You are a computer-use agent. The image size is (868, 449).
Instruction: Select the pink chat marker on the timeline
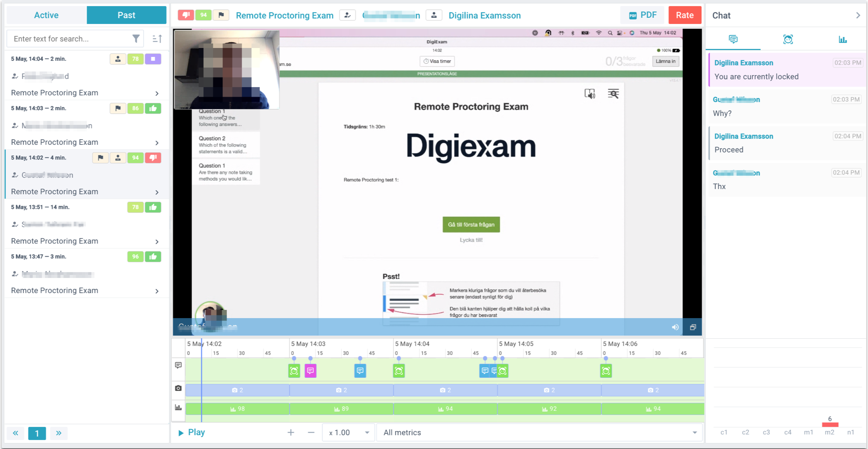tap(310, 371)
